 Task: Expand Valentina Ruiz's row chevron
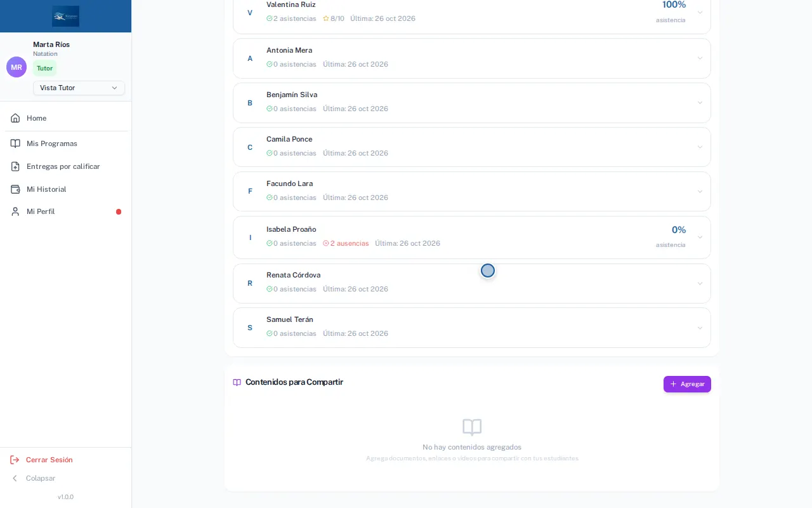click(x=700, y=12)
